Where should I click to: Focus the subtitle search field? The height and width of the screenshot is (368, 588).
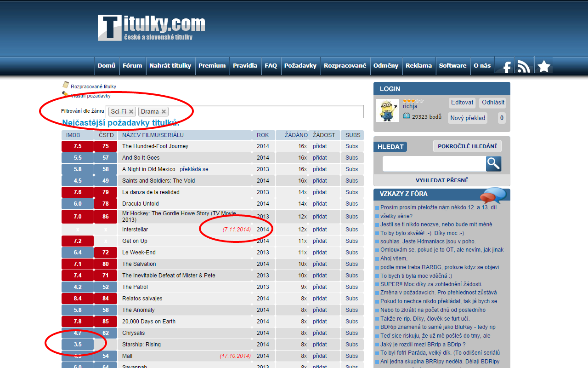click(x=434, y=164)
